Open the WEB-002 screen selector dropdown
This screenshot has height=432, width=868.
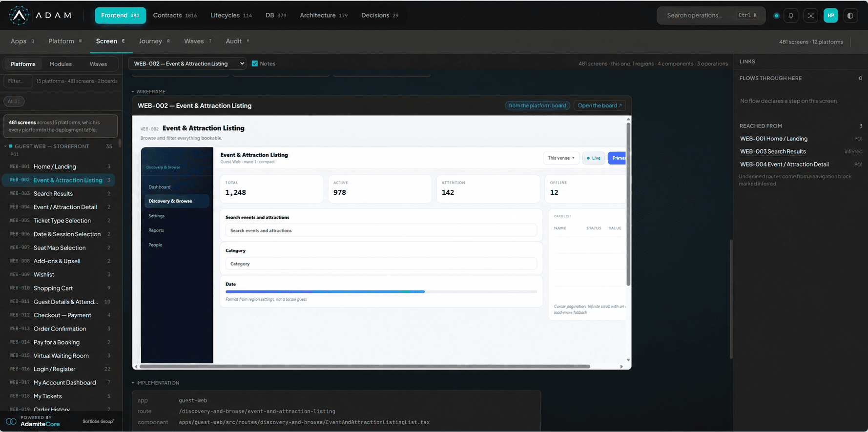click(x=187, y=63)
